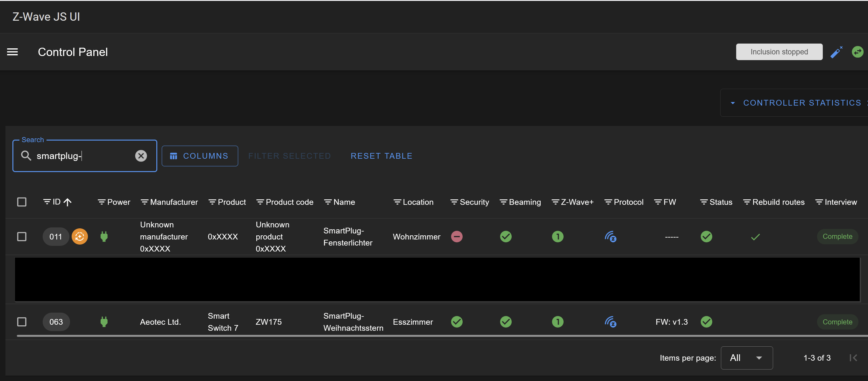The image size is (868, 381).
Task: Open the hamburger navigation menu
Action: (12, 52)
